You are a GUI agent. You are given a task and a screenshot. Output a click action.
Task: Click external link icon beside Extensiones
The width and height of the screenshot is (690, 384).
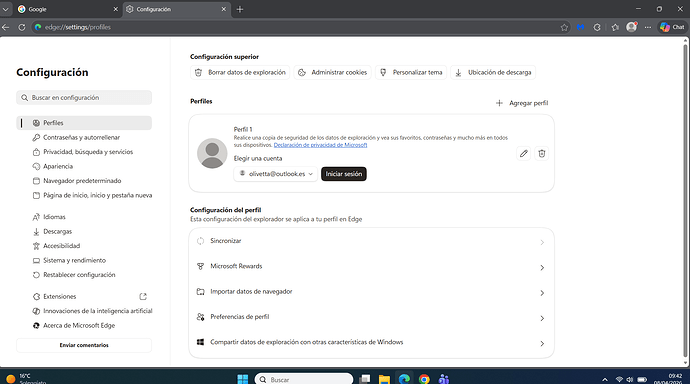pos(143,296)
